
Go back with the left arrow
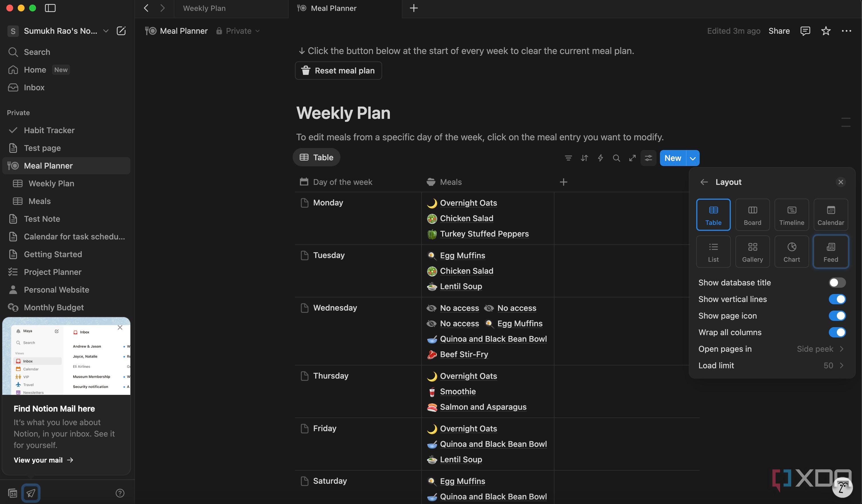[146, 8]
